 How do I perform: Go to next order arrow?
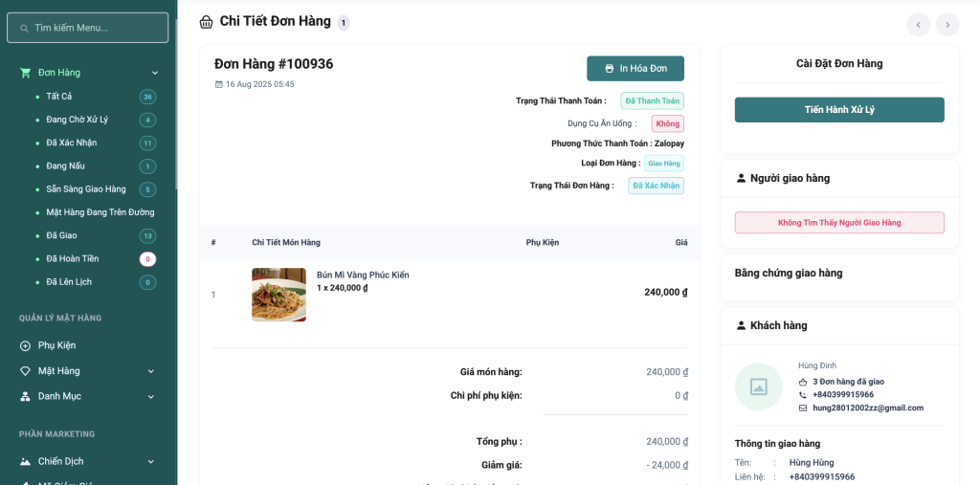(x=947, y=25)
